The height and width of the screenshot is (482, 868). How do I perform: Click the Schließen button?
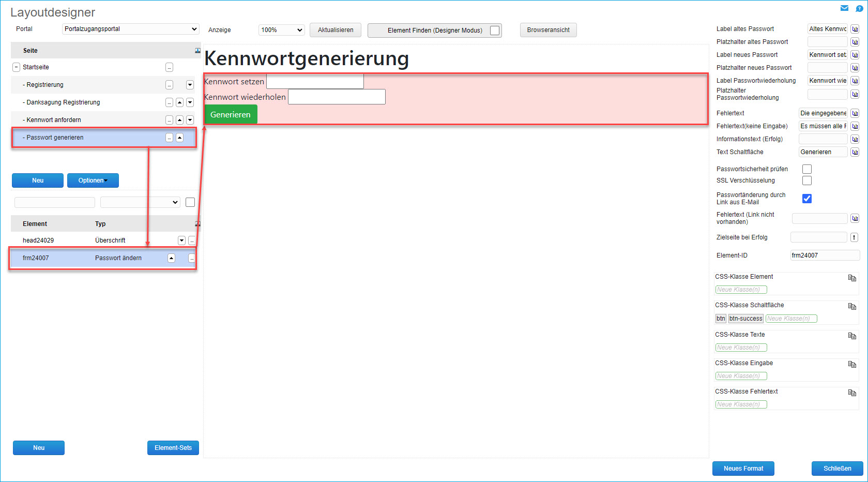tap(837, 469)
